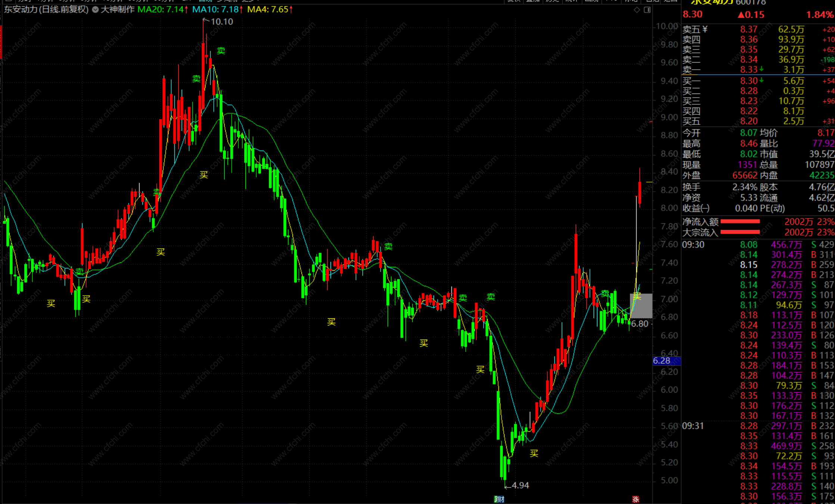The width and height of the screenshot is (835, 504).
Task: Click the 10.10 high price flag label
Action: pos(221,22)
